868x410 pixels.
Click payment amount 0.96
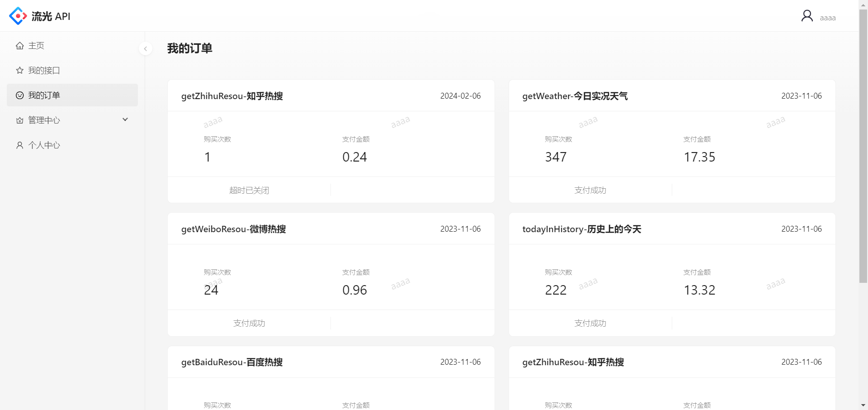pos(354,290)
